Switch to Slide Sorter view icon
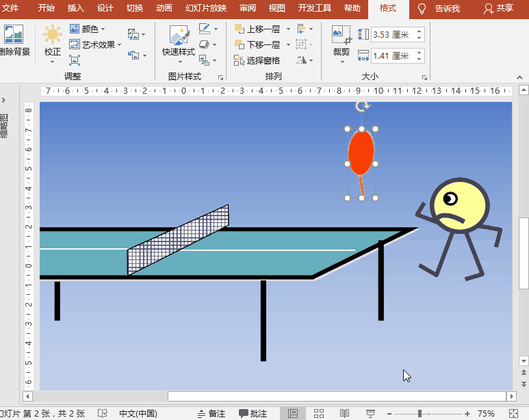The height and width of the screenshot is (420, 529). point(318,414)
